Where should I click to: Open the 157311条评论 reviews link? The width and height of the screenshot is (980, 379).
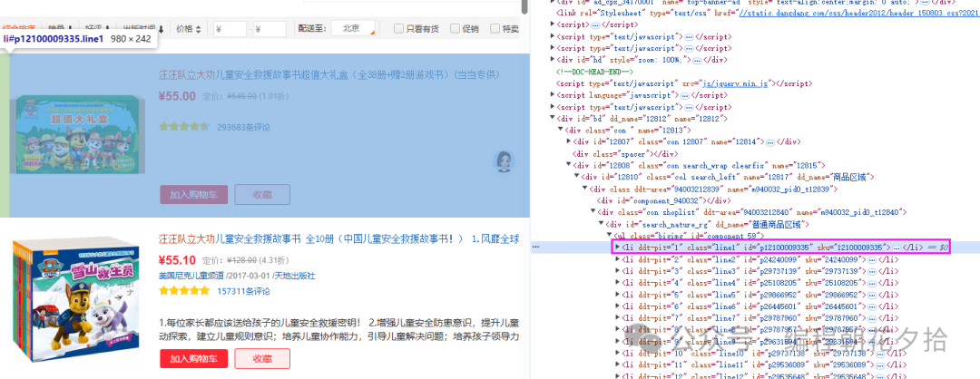244,291
